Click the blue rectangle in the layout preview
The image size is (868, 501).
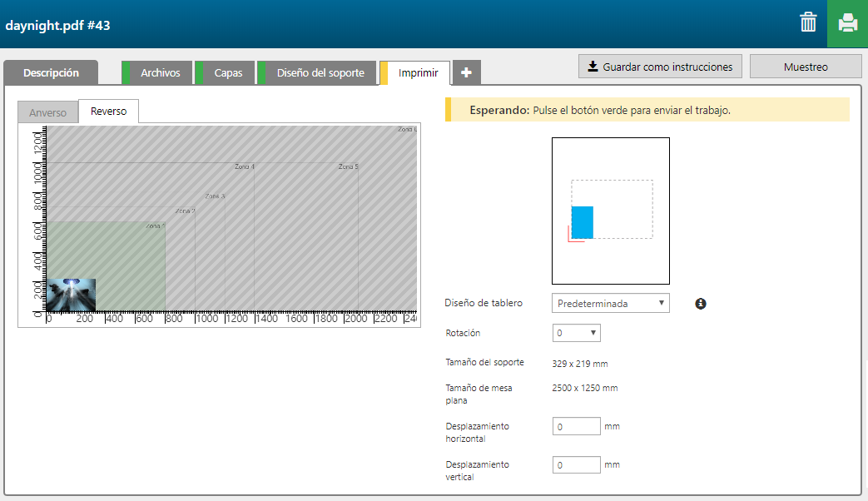pyautogui.click(x=583, y=222)
